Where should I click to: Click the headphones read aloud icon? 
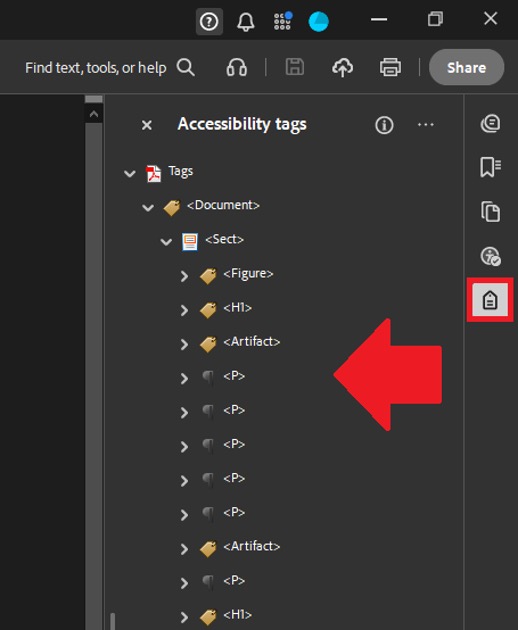(x=237, y=67)
